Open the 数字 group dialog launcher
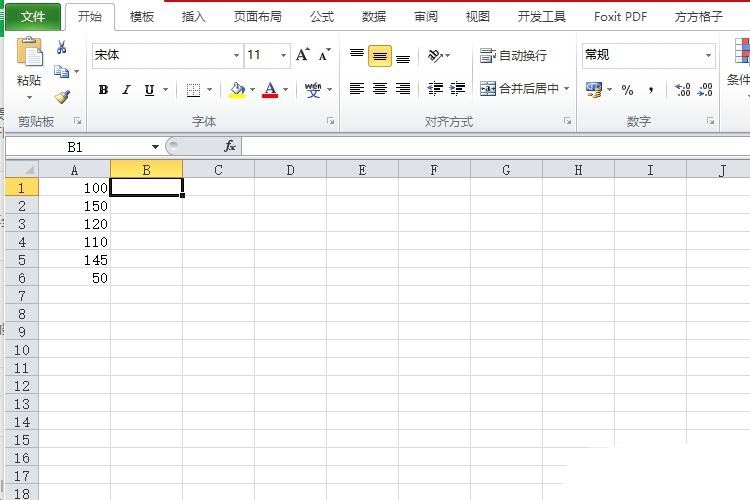Image resolution: width=750 pixels, height=500 pixels. pyautogui.click(x=710, y=121)
